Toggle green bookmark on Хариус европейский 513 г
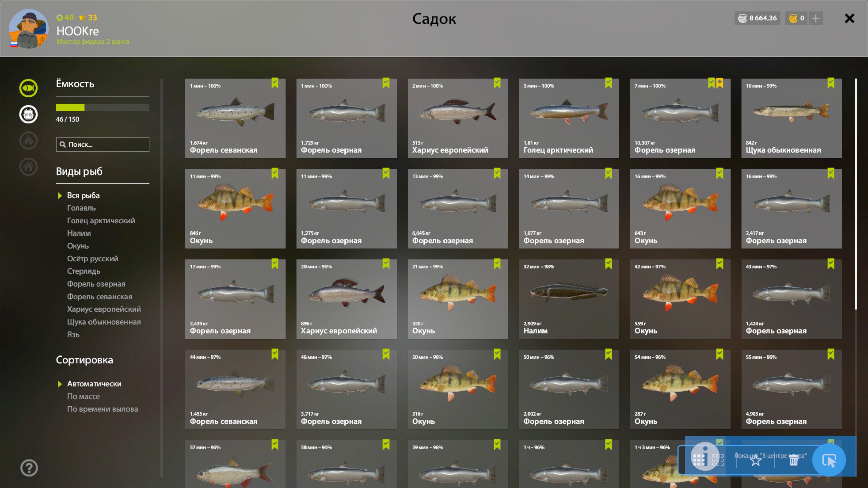 click(497, 83)
